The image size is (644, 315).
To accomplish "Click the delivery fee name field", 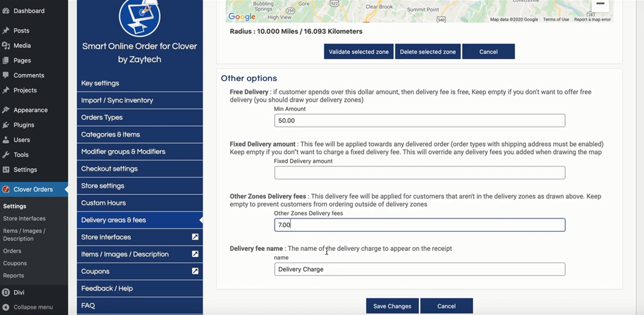I will click(420, 269).
